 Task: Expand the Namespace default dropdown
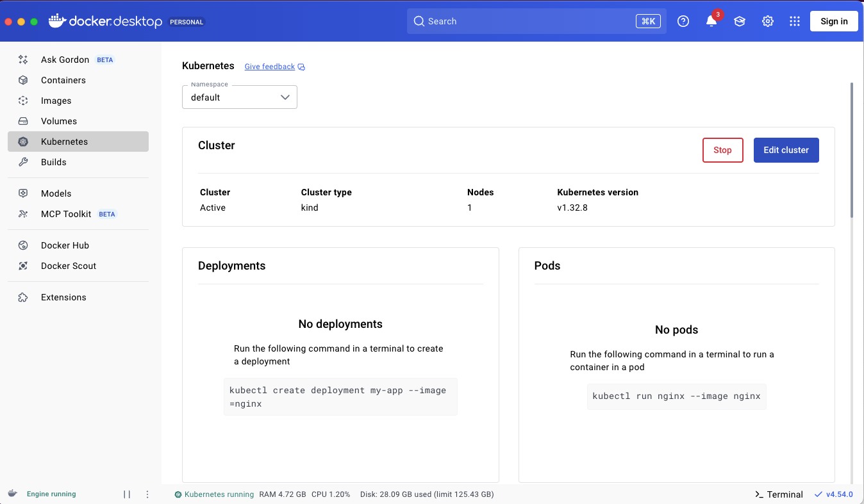pyautogui.click(x=240, y=97)
